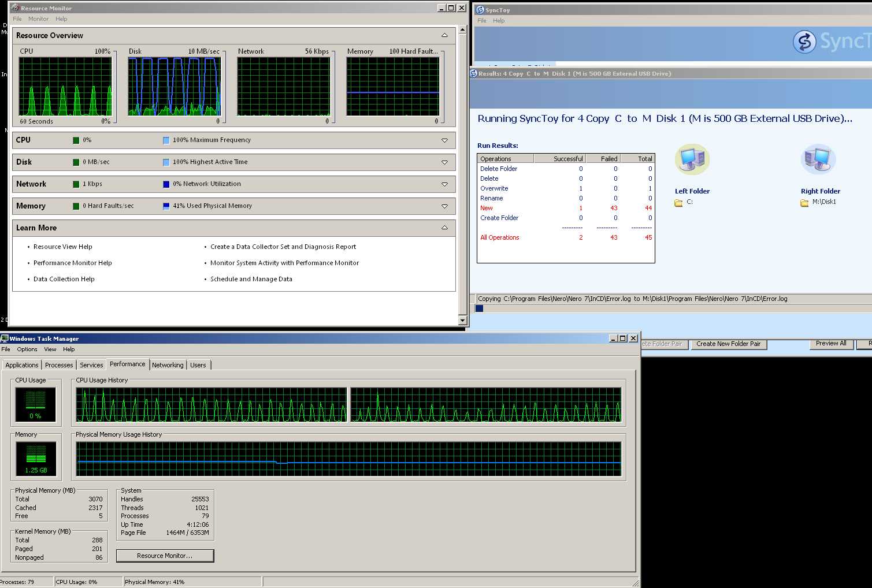This screenshot has height=588, width=872.
Task: Click the Total column header in Run Results
Action: click(637, 159)
